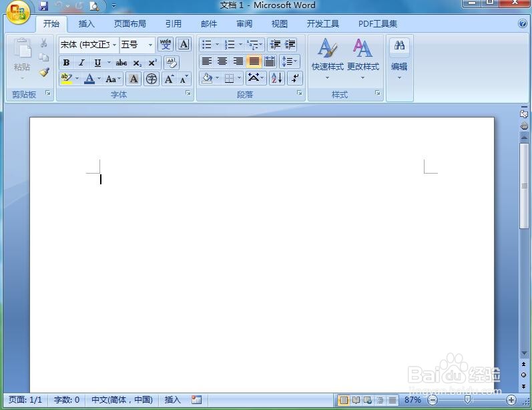Switch to Print Layout view

point(344,401)
